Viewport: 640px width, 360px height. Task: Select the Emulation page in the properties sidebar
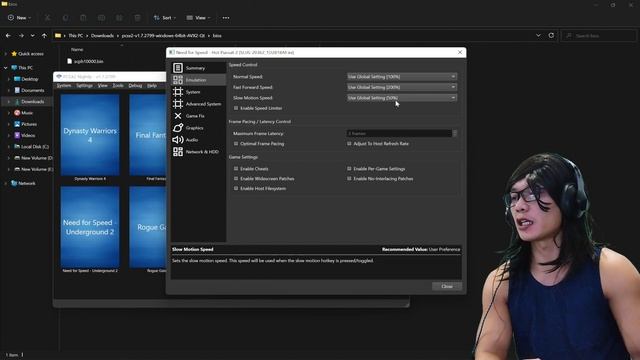tap(198, 80)
